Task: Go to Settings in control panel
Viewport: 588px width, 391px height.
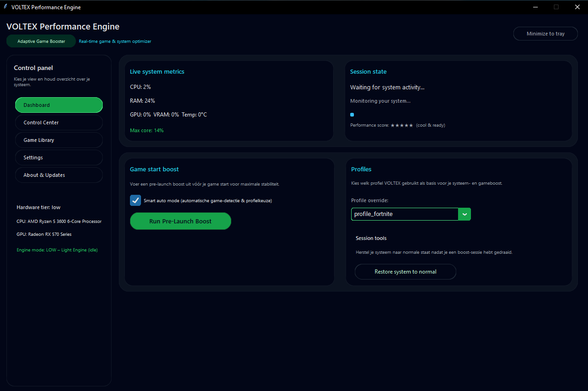Action: (x=59, y=158)
